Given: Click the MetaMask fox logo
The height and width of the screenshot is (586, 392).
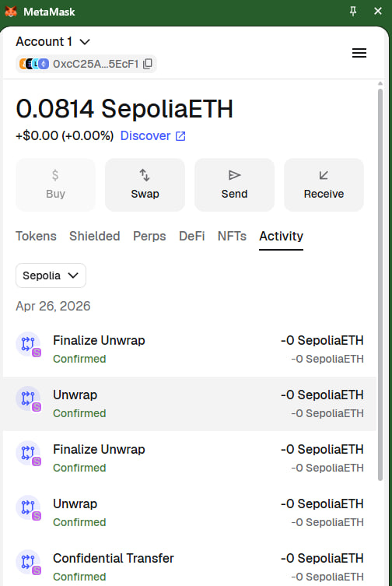Looking at the screenshot, I should (11, 12).
